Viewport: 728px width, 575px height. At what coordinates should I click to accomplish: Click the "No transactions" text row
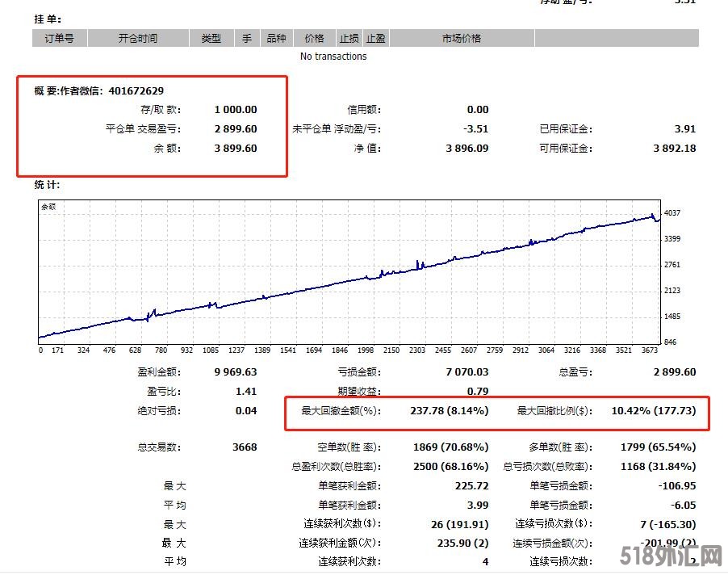click(333, 57)
